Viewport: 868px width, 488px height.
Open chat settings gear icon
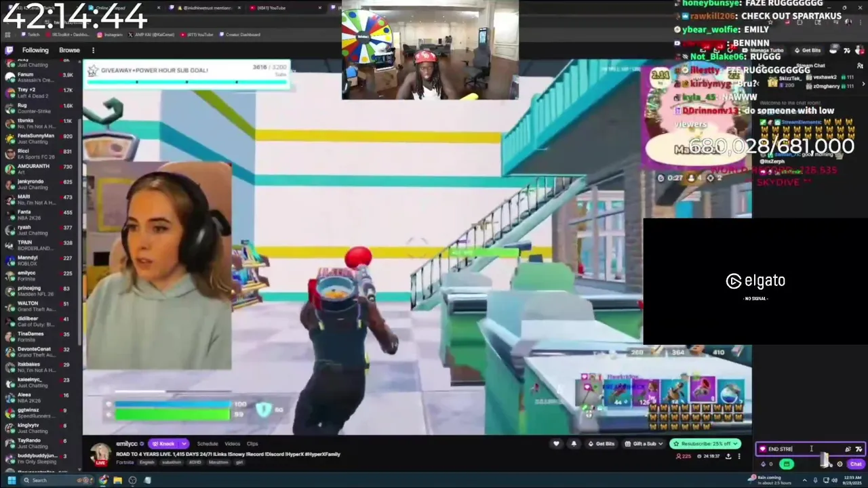(x=840, y=464)
